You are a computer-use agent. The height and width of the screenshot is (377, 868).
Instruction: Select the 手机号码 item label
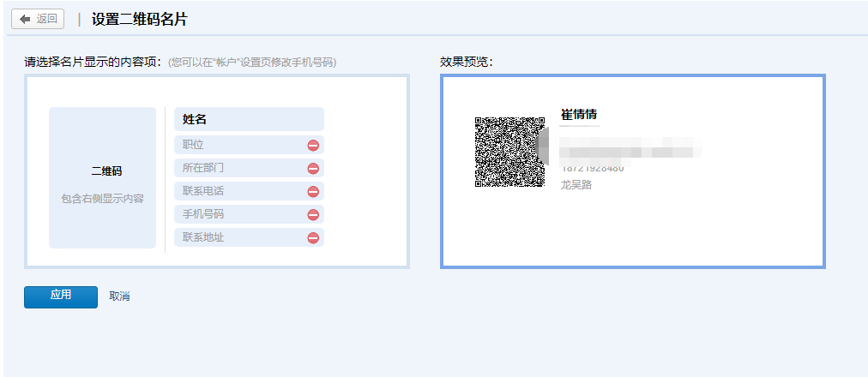click(203, 214)
